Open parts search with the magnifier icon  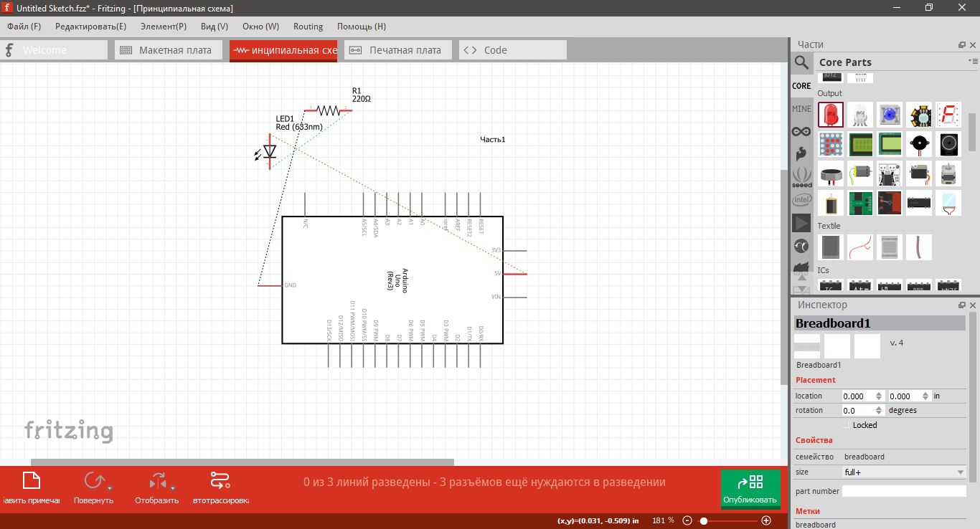(801, 62)
